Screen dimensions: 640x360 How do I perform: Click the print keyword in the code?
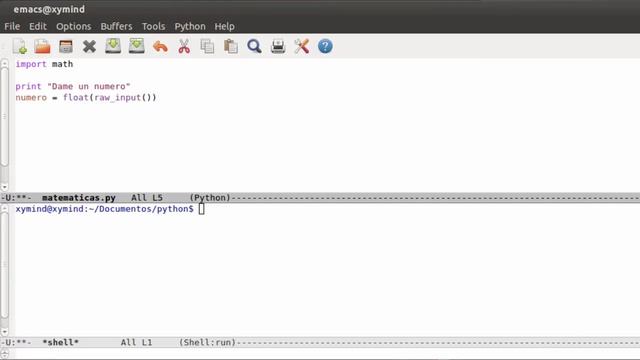(x=28, y=87)
